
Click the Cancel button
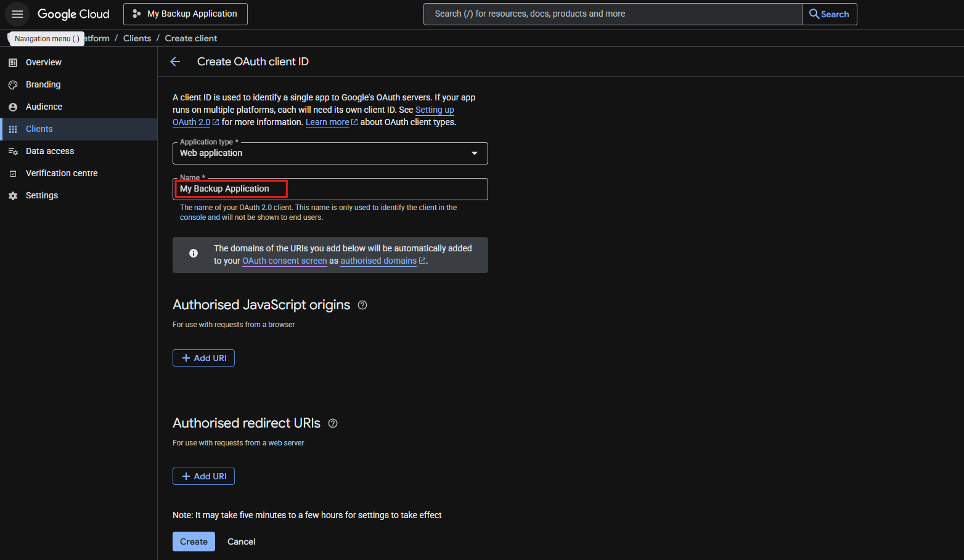(242, 542)
